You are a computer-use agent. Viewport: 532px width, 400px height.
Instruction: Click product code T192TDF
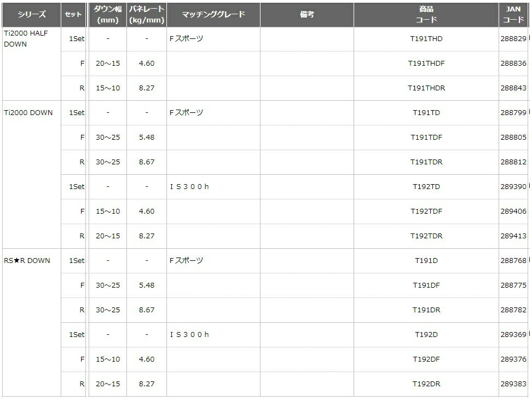(426, 212)
